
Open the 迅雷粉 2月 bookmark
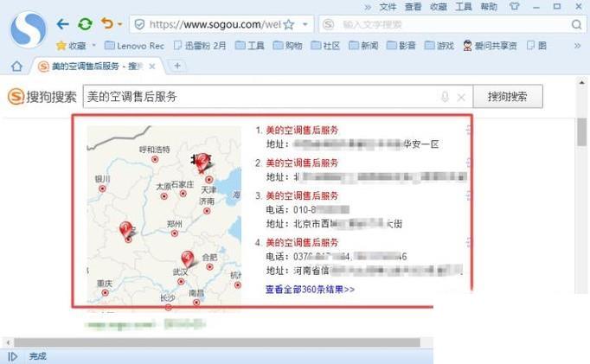200,46
